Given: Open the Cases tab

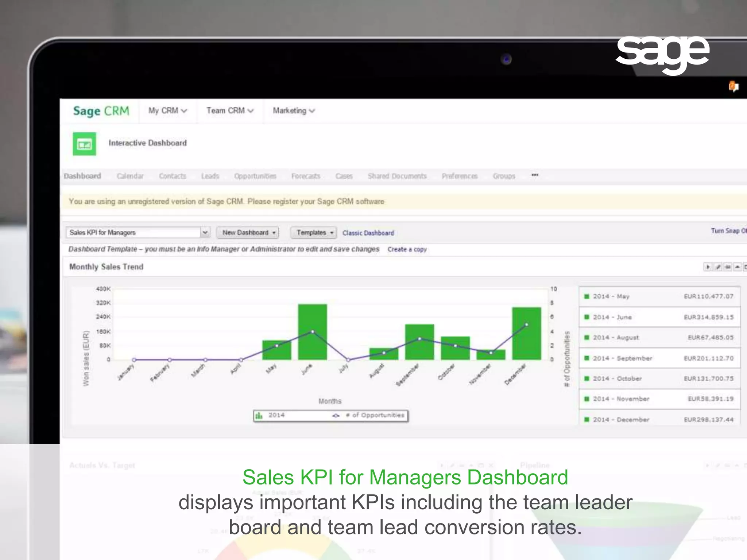Looking at the screenshot, I should (344, 176).
